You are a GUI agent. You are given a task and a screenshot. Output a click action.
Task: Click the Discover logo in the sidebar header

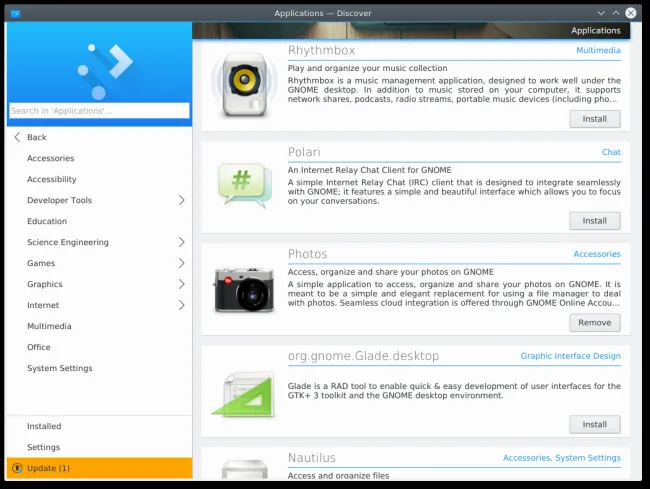pos(105,71)
